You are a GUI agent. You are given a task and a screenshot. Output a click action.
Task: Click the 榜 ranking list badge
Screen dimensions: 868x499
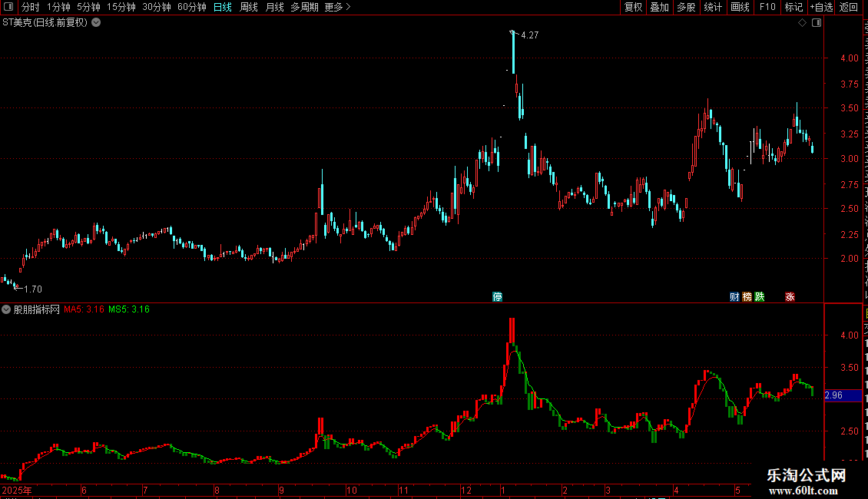(747, 297)
